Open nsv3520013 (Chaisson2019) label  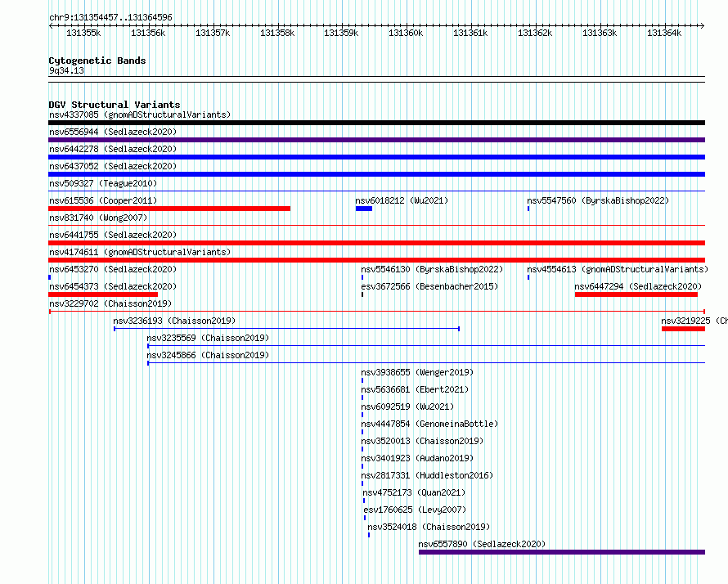pos(422,441)
